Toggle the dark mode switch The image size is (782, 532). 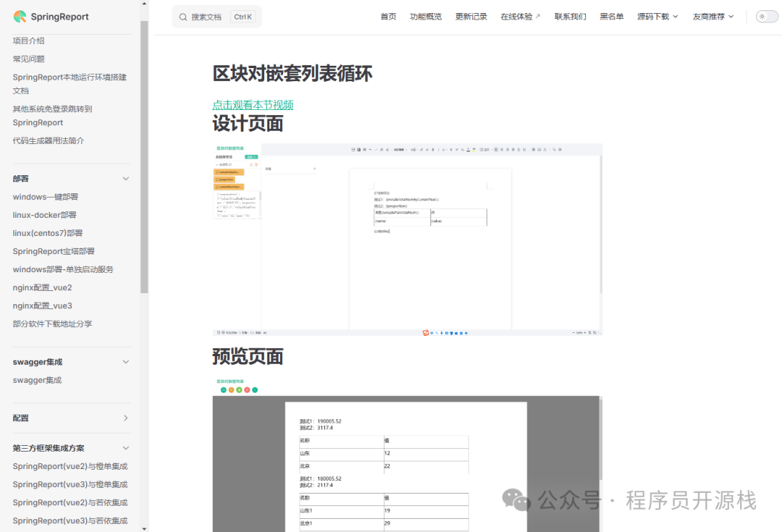[766, 16]
